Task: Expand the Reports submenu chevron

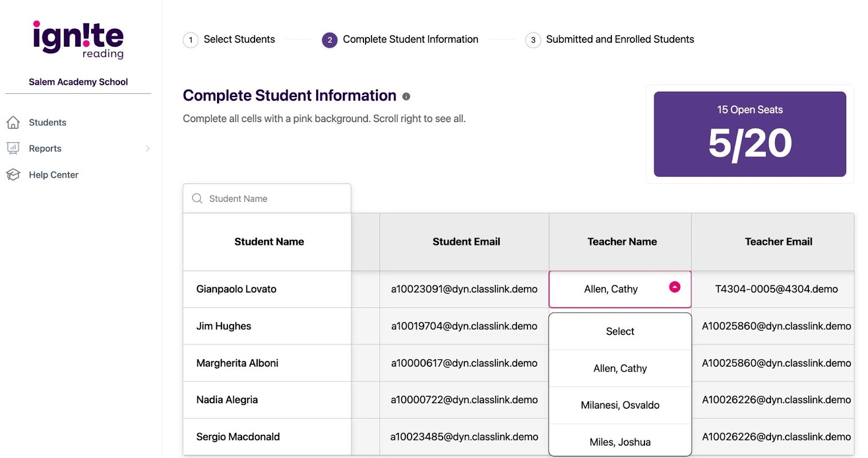Action: pyautogui.click(x=148, y=149)
